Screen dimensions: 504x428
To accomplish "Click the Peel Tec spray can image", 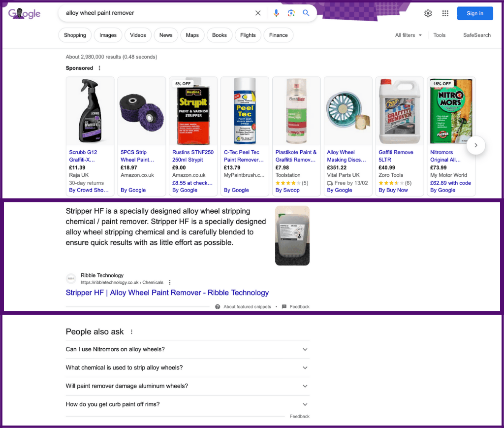I will click(x=245, y=111).
